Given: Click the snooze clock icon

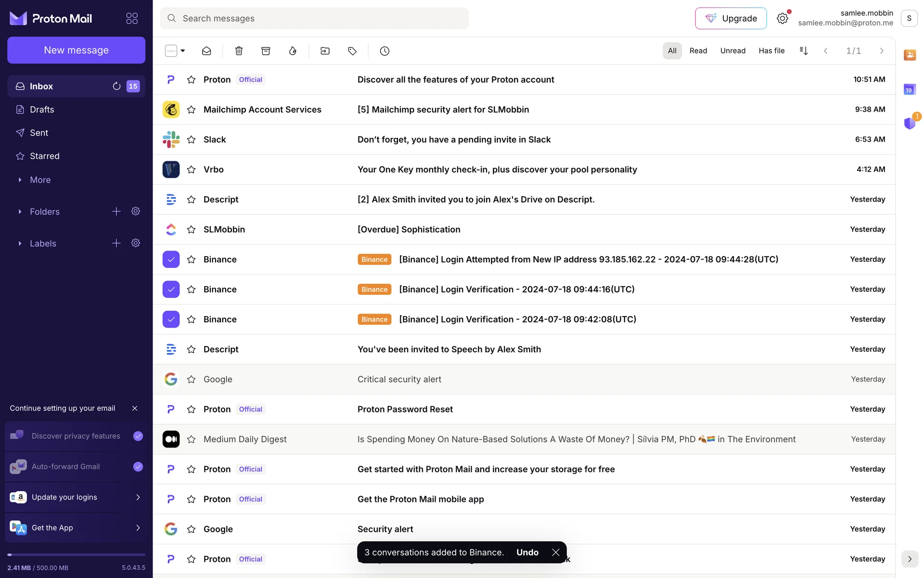Looking at the screenshot, I should tap(385, 51).
